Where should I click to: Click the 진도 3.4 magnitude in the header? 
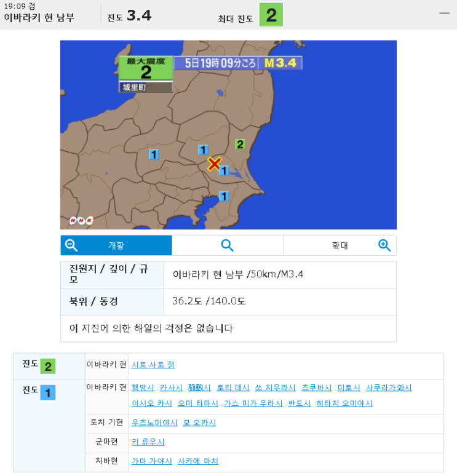[x=129, y=16]
